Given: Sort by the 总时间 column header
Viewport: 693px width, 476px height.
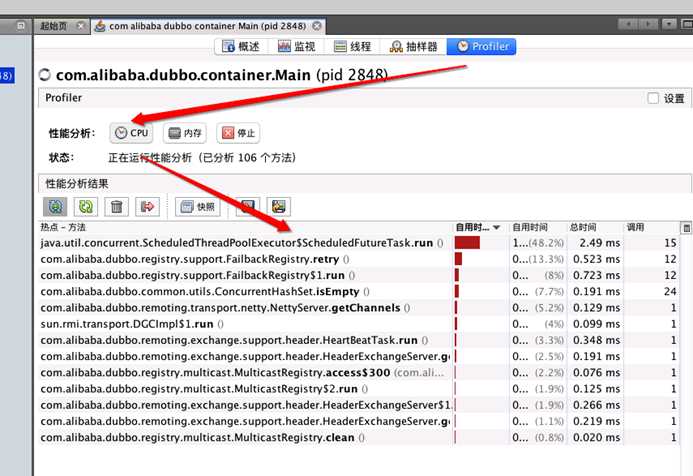Looking at the screenshot, I should pos(594,227).
